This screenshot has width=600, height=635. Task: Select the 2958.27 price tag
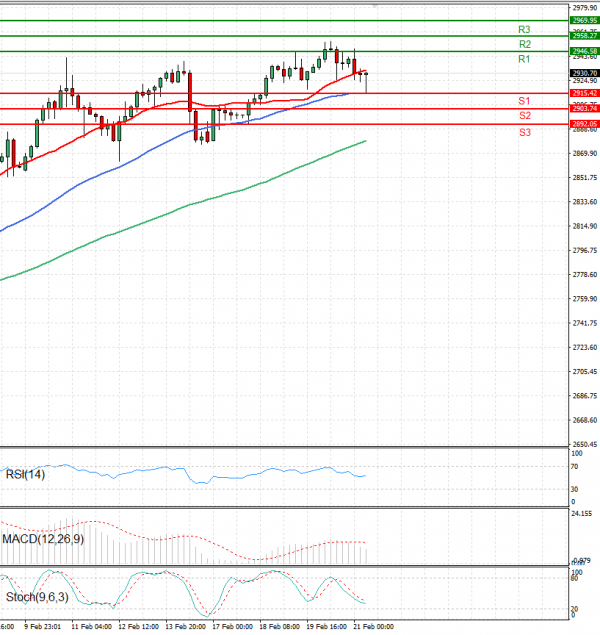(585, 36)
